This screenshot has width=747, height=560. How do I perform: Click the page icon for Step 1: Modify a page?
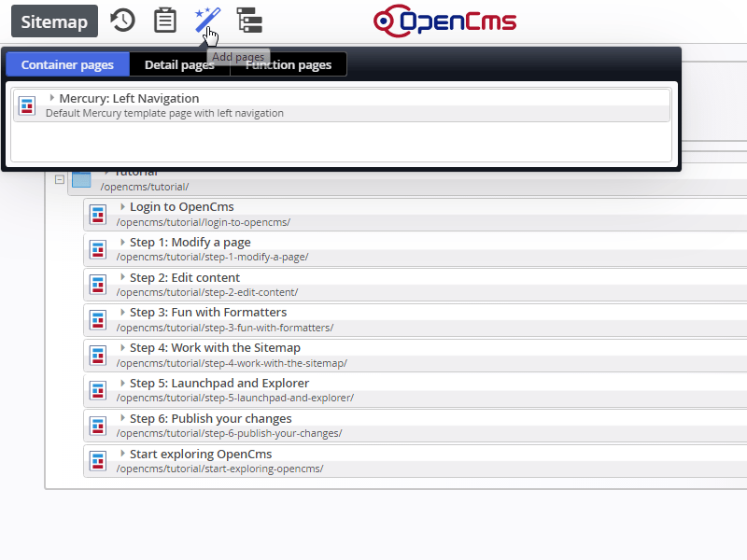click(98, 249)
